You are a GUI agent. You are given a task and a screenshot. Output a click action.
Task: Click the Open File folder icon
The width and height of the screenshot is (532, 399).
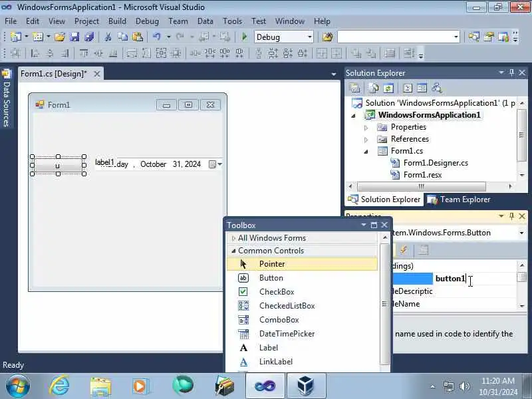click(60, 37)
